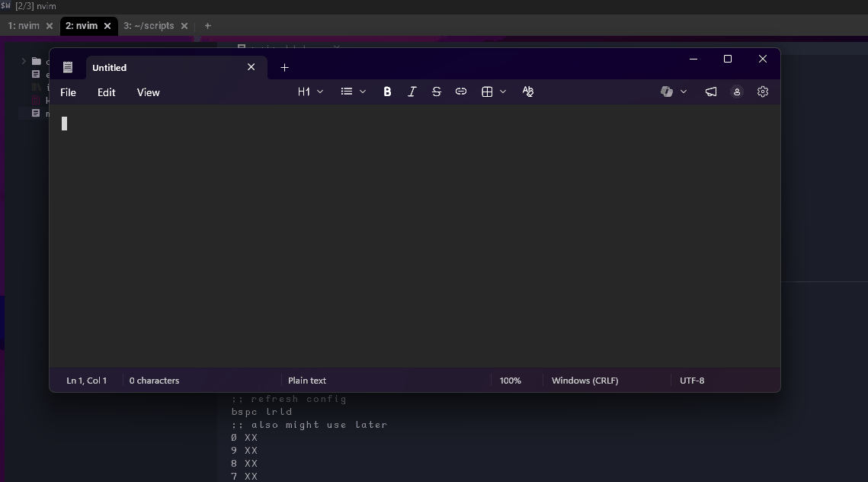The width and height of the screenshot is (868, 482).
Task: Click the clear formatting icon
Action: 528,92
